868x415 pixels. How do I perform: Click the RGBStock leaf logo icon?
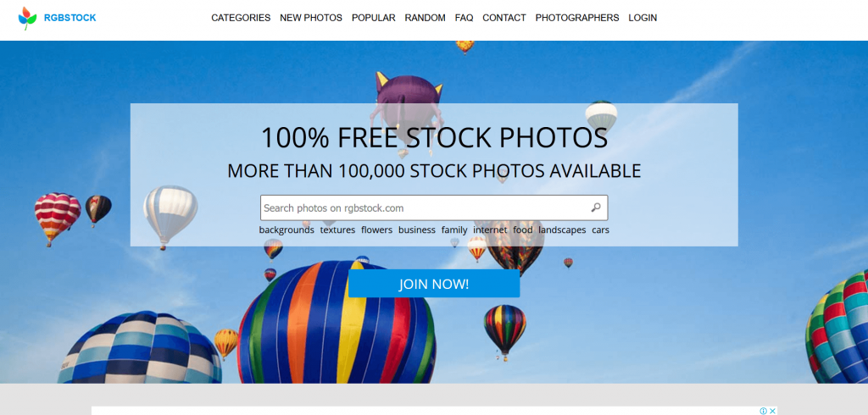coord(27,19)
